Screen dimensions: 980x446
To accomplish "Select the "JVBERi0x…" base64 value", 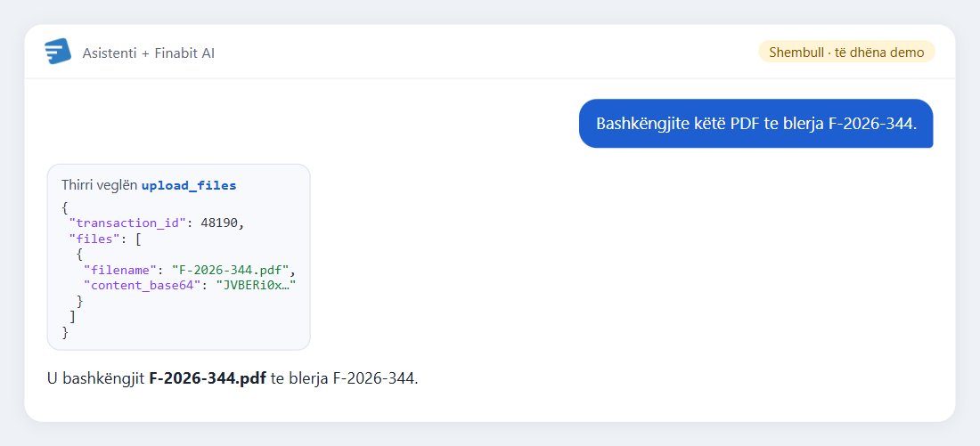I will coord(255,286).
